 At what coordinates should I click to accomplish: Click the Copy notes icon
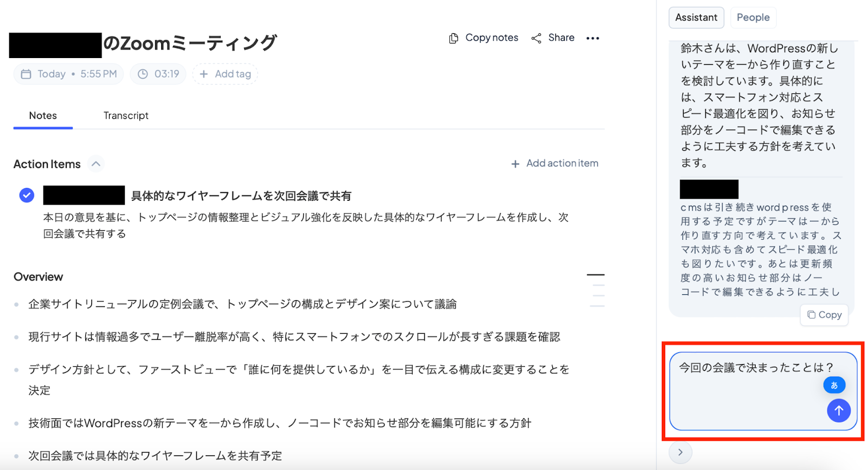[454, 38]
